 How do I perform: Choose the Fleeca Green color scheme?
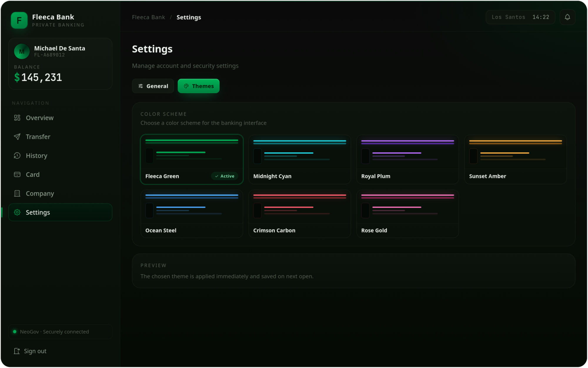point(192,159)
